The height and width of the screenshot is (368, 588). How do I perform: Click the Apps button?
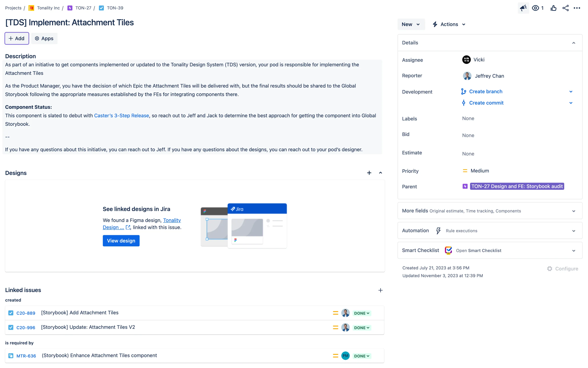tap(44, 38)
